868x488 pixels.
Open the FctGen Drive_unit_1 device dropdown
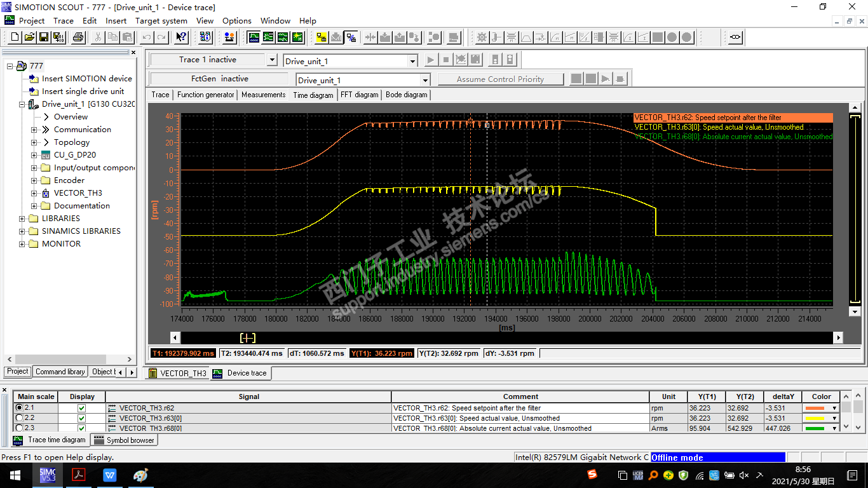(425, 80)
